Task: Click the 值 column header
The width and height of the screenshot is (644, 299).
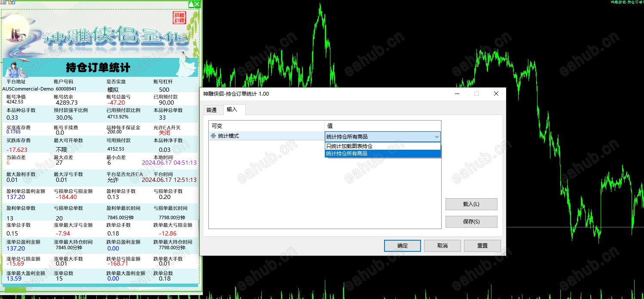Action: point(383,126)
